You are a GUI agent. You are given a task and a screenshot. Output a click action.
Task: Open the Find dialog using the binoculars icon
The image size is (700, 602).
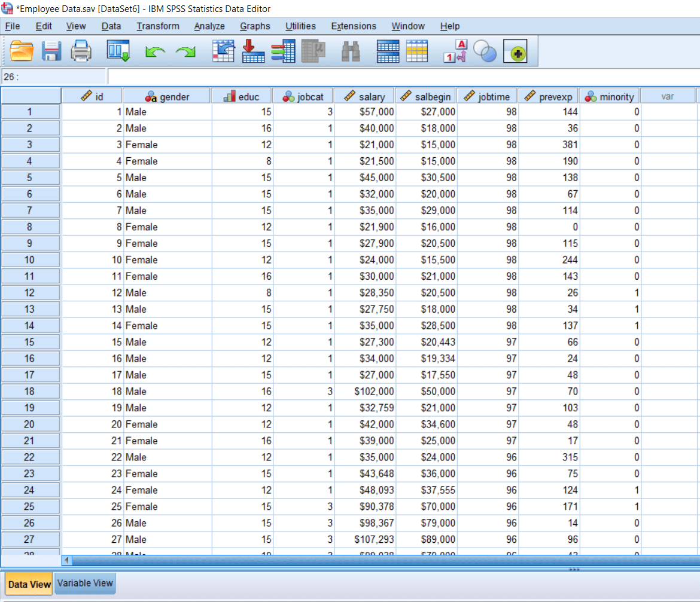click(351, 51)
